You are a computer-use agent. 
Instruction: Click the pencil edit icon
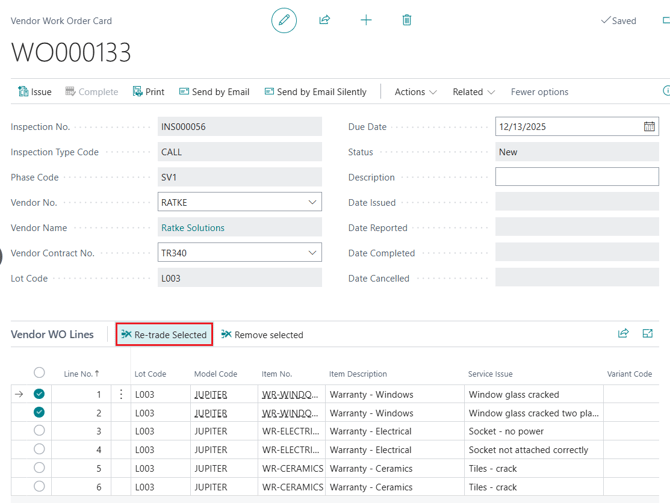(x=284, y=20)
